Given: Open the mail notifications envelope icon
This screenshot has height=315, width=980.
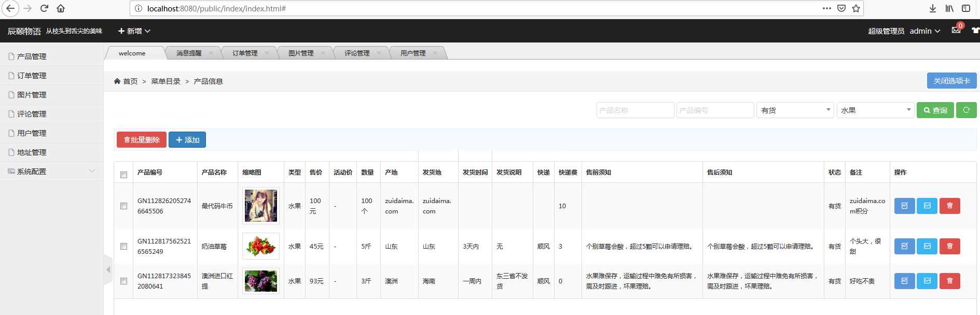Looking at the screenshot, I should click(x=956, y=30).
